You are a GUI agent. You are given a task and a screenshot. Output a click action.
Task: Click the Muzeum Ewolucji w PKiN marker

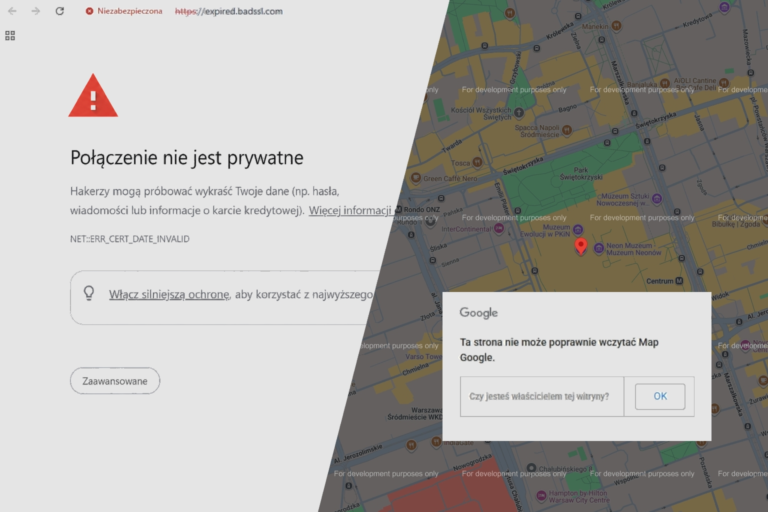[x=578, y=229]
